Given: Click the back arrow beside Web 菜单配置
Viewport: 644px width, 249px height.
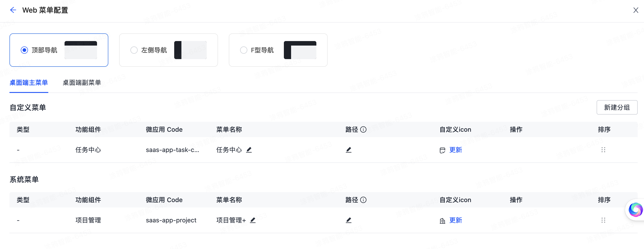Looking at the screenshot, I should point(13,10).
